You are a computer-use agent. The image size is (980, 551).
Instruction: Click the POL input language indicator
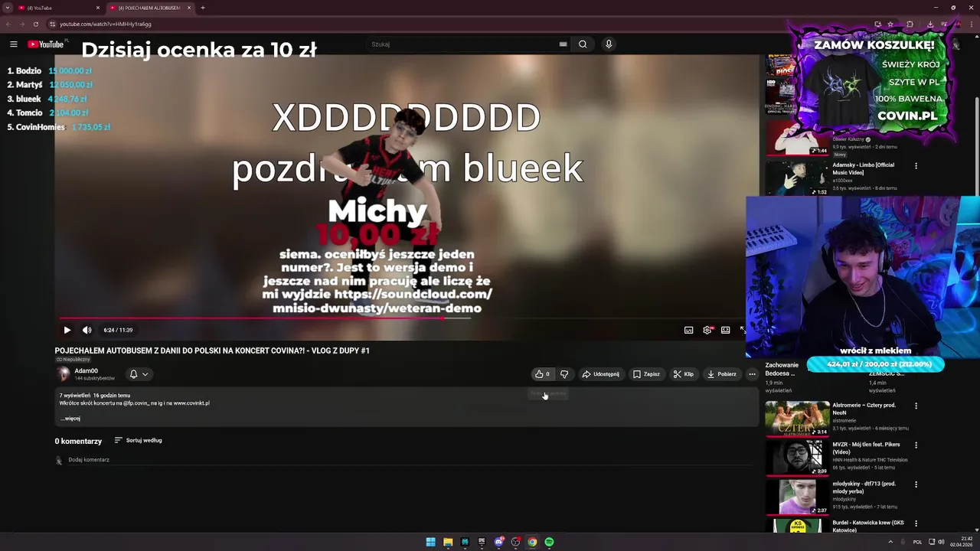click(917, 542)
